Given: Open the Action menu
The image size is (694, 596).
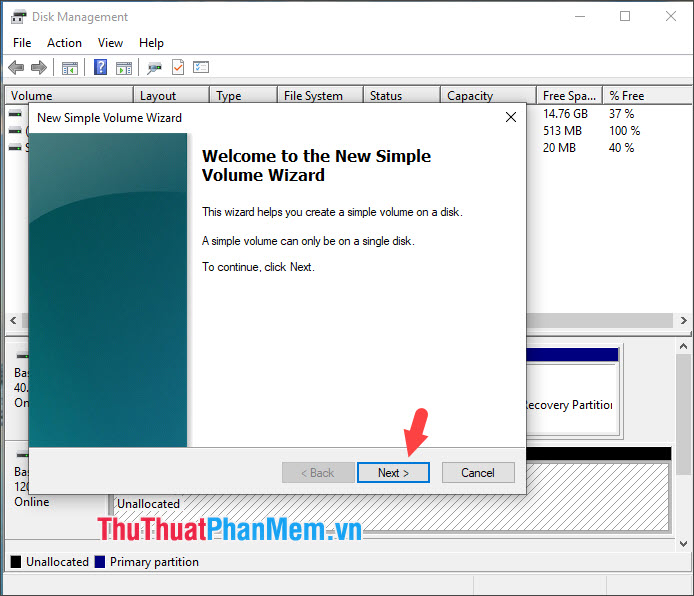Looking at the screenshot, I should [64, 43].
